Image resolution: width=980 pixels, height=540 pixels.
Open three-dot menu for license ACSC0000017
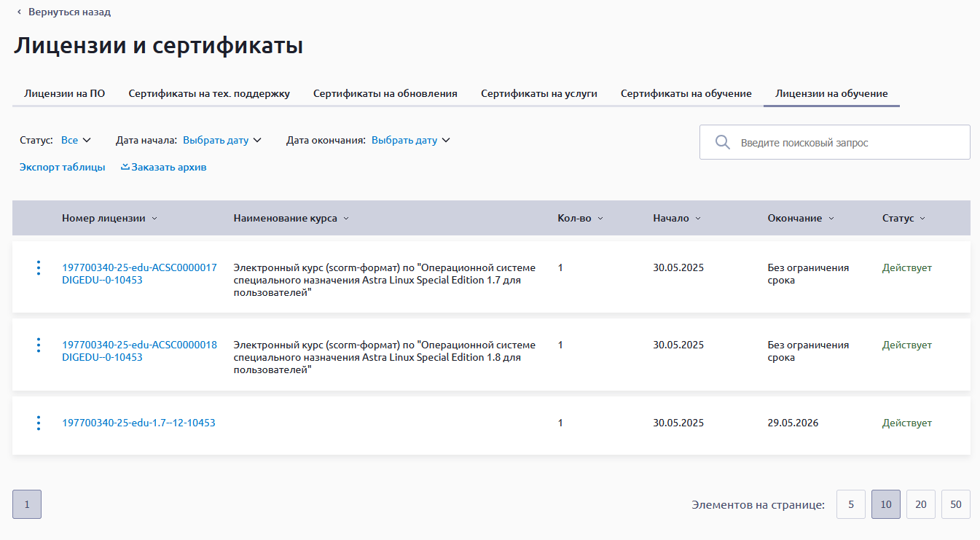click(x=39, y=268)
